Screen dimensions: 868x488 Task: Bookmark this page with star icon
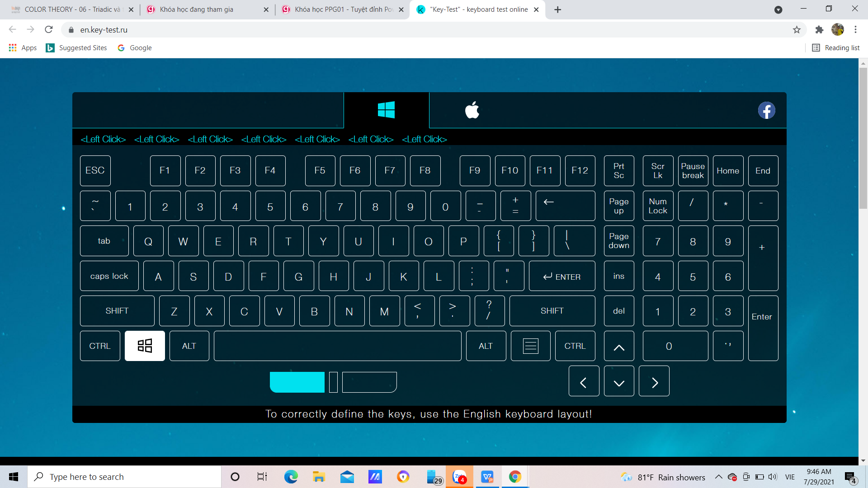click(797, 29)
